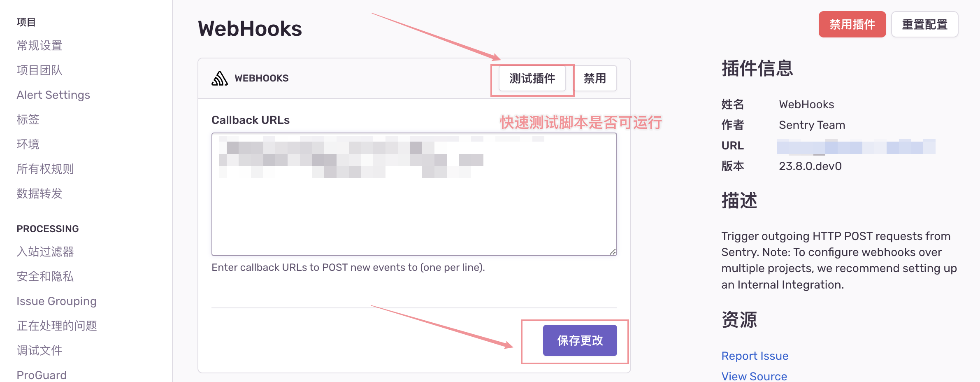The image size is (980, 382).
Task: Reset configuration with 重置配置
Action: click(924, 25)
